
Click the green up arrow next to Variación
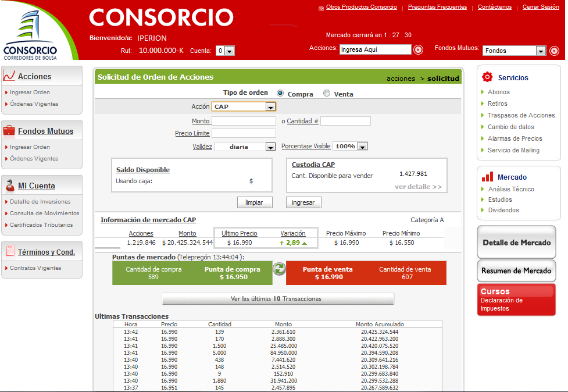(304, 243)
